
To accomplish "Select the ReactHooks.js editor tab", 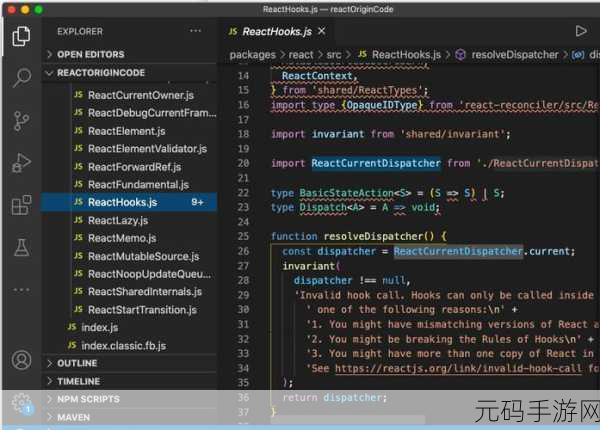I will click(277, 31).
